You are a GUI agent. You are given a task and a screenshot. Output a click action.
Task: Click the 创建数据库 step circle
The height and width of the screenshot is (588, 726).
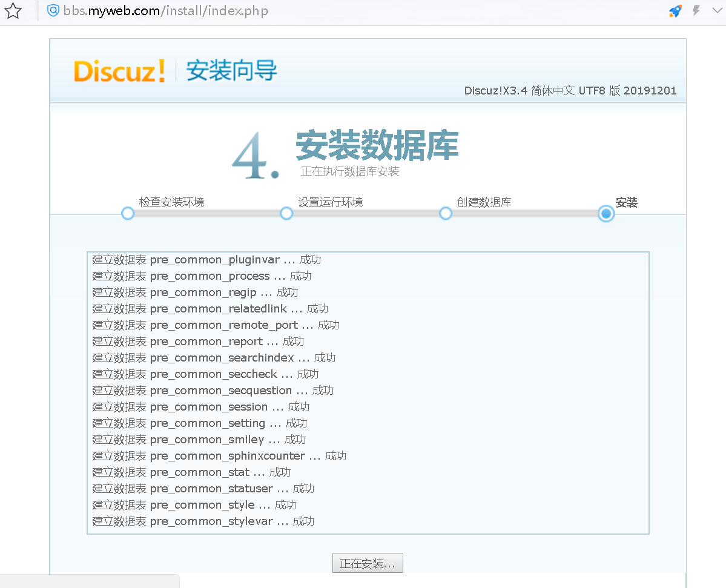tap(446, 213)
